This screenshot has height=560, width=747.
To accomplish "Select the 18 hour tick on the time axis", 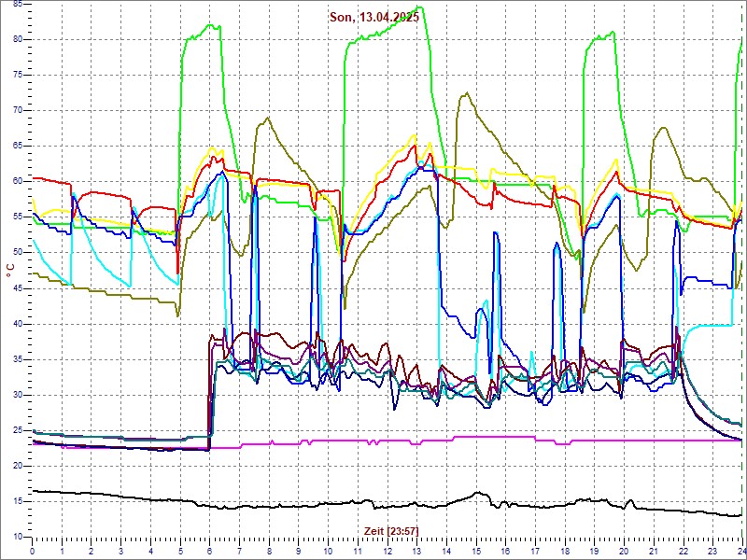I will pyautogui.click(x=564, y=551).
